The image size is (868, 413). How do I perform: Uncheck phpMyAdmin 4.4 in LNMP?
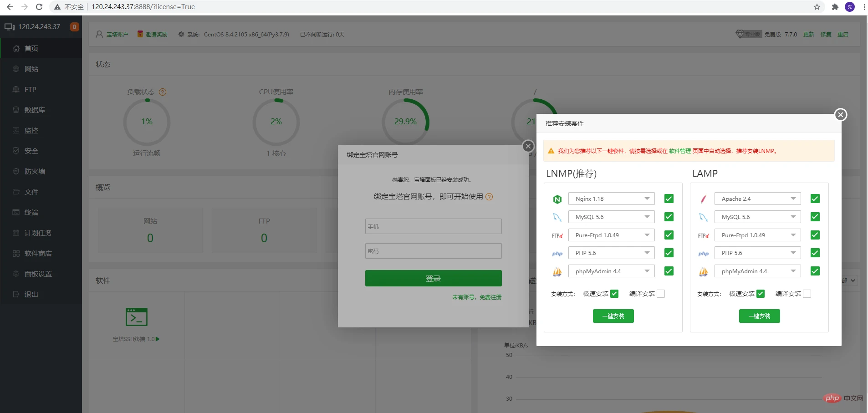pyautogui.click(x=669, y=271)
